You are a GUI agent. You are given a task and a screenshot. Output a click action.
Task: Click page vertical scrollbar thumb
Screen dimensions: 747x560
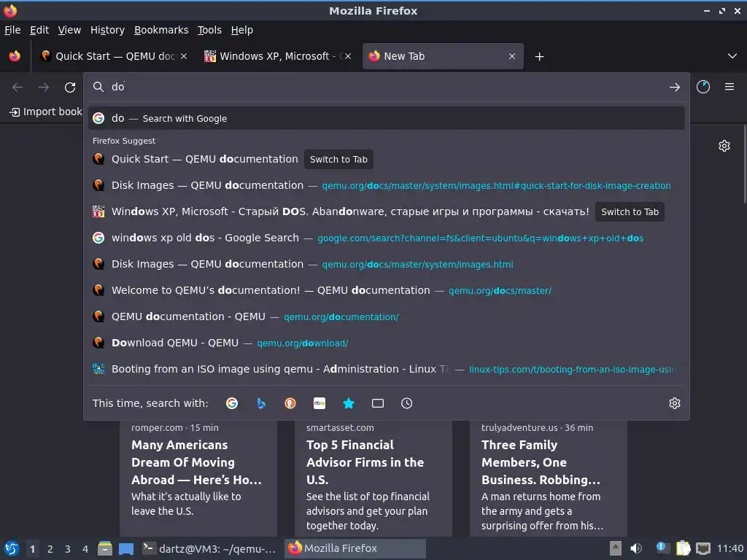click(744, 164)
